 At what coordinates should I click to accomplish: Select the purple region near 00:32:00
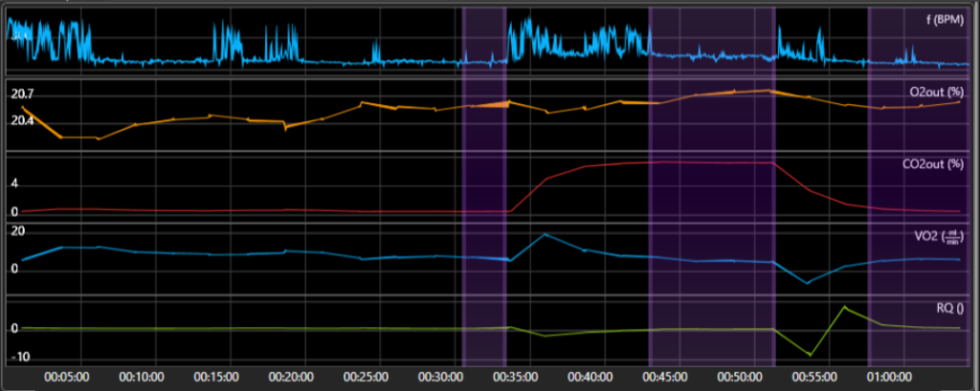[x=483, y=186]
